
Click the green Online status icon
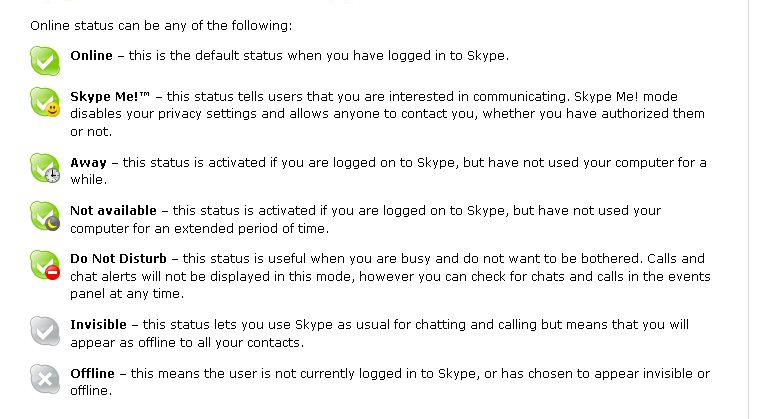(45, 61)
